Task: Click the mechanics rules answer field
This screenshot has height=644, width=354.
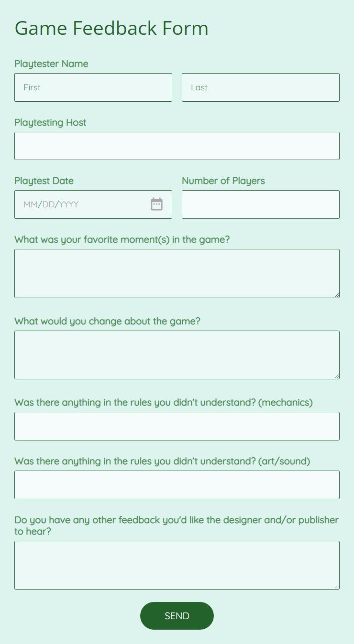Action: click(177, 426)
